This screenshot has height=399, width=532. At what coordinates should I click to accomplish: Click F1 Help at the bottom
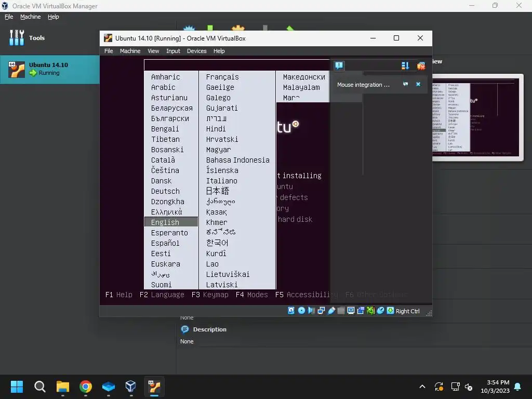click(x=119, y=295)
